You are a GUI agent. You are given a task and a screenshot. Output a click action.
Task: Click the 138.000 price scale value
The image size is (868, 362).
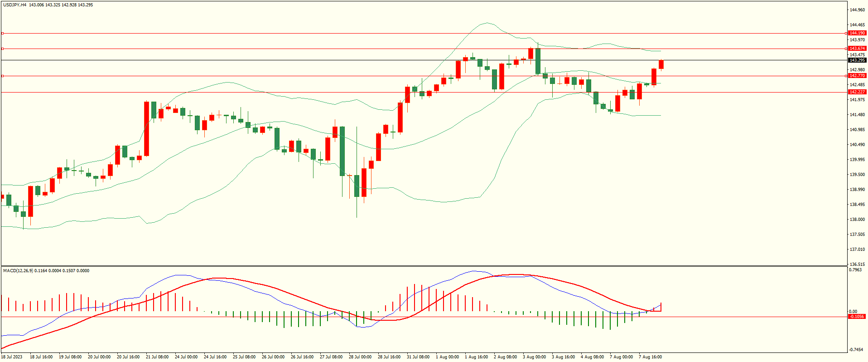(x=858, y=220)
